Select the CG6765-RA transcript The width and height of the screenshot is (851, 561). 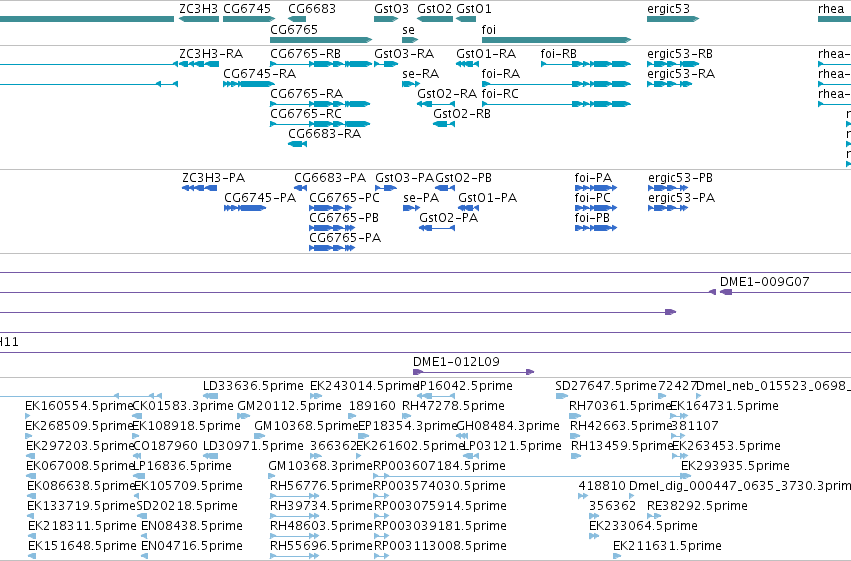point(320,104)
